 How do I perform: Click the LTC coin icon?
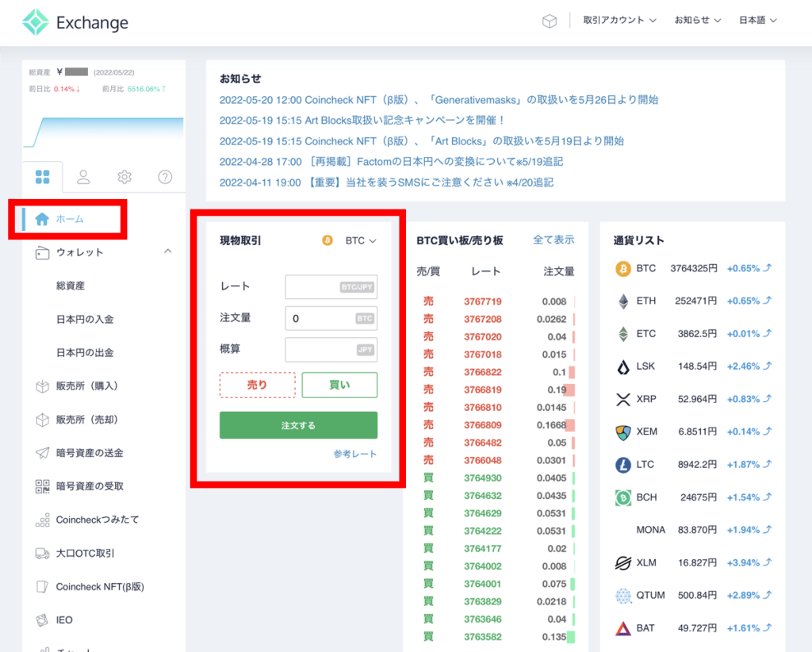point(623,465)
